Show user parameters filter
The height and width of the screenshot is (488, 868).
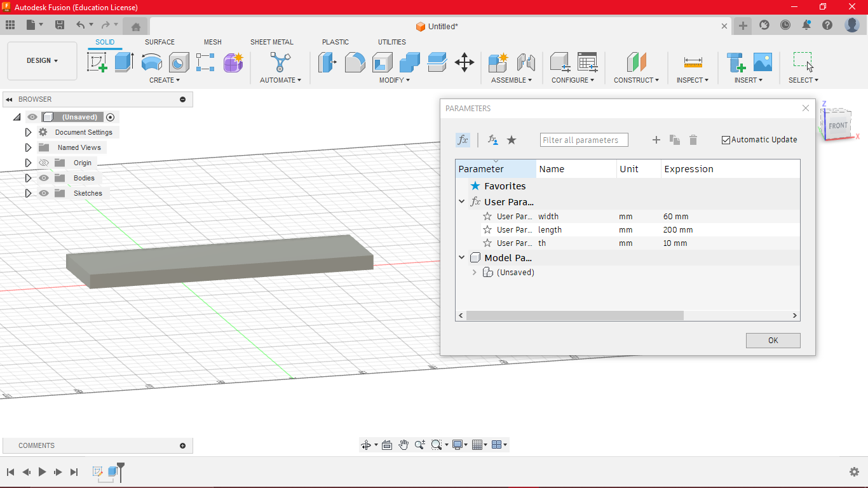click(x=492, y=140)
